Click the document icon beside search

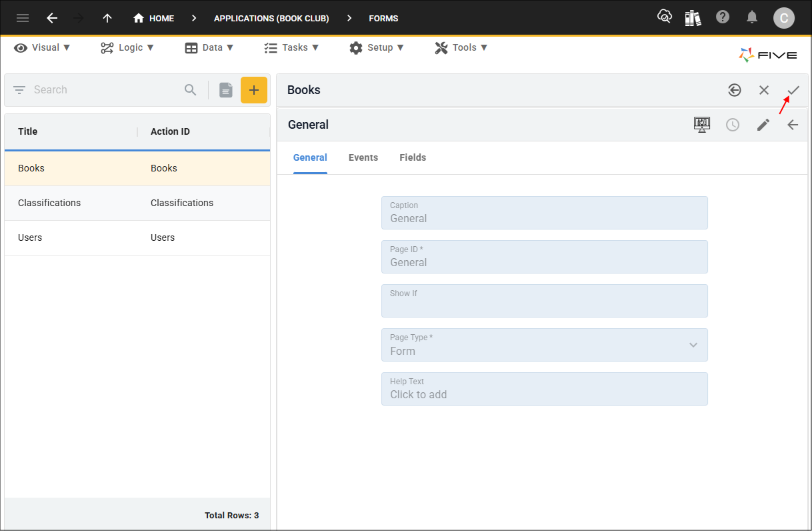226,89
